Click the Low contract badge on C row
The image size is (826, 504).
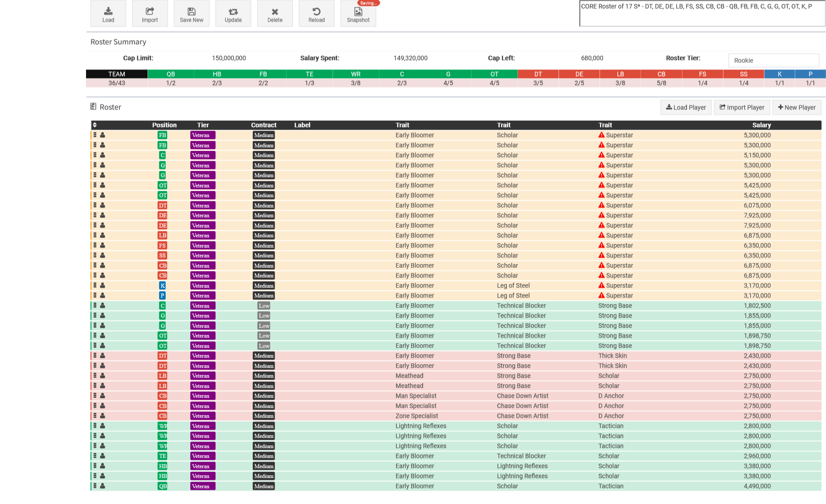click(264, 306)
